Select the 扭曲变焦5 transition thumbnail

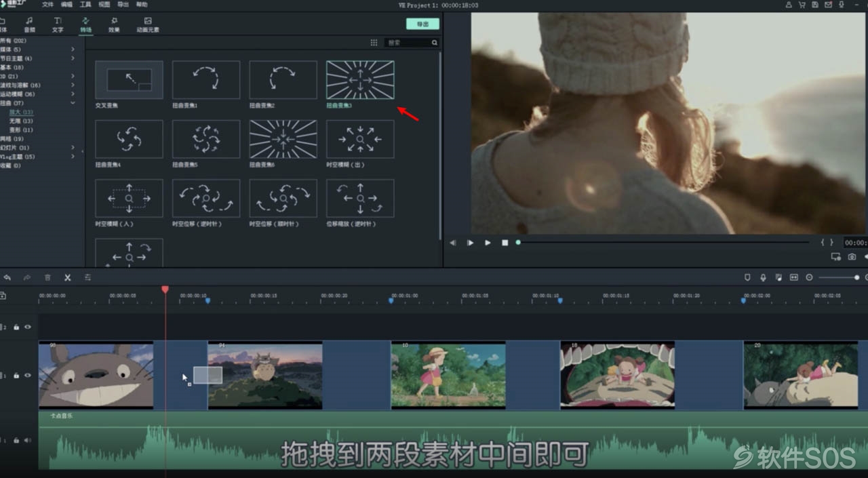pyautogui.click(x=206, y=139)
